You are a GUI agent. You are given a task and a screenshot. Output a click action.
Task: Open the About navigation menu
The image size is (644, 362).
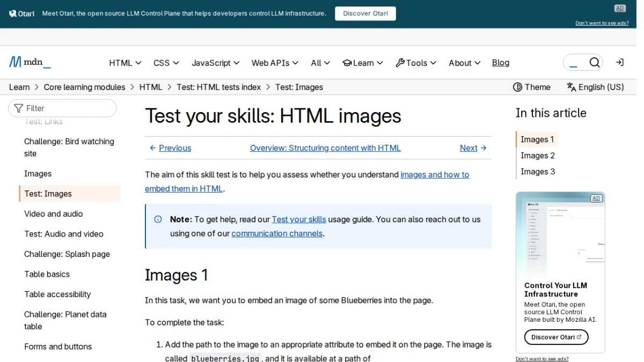465,63
